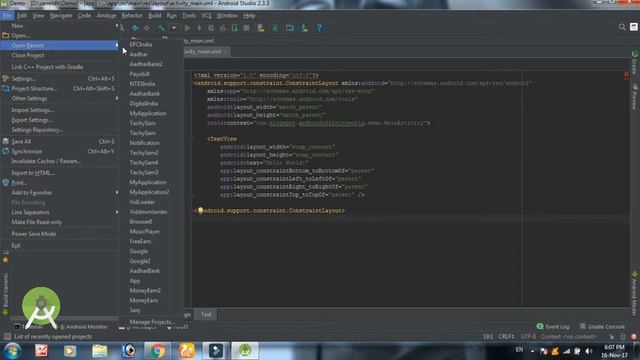Click the volume speaker tray icon
Viewport: 640px width, 360px height.
coord(589,351)
